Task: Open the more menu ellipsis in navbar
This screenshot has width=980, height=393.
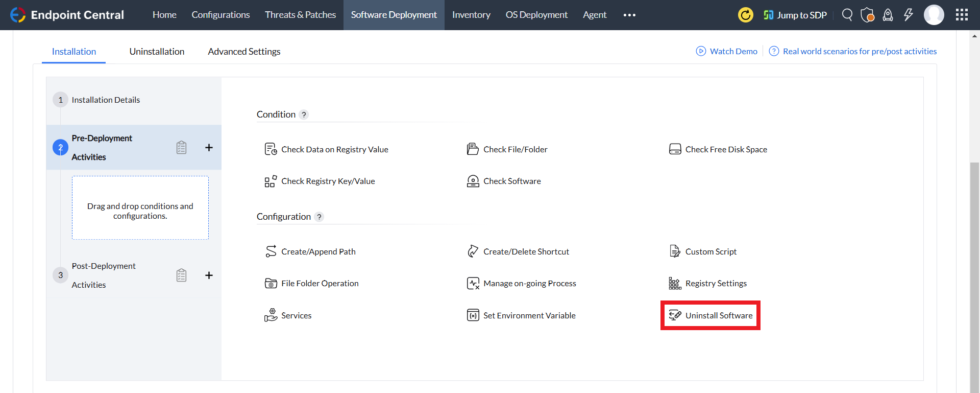Action: coord(629,15)
